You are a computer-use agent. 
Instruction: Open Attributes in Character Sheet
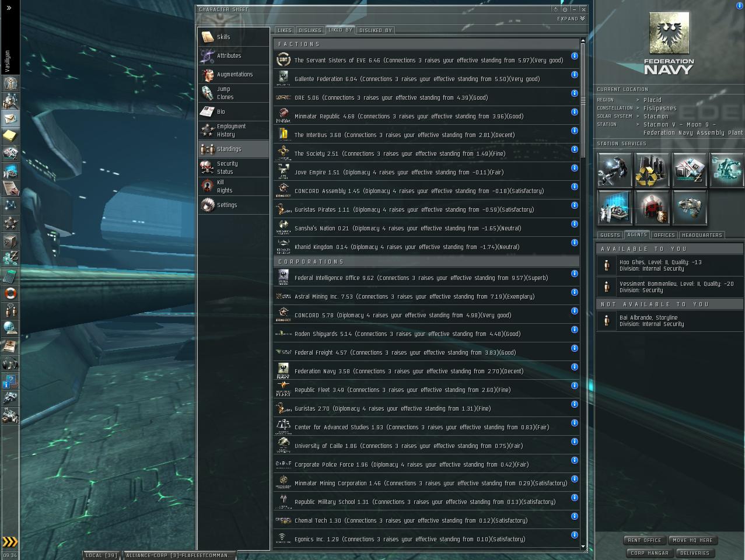pos(233,55)
